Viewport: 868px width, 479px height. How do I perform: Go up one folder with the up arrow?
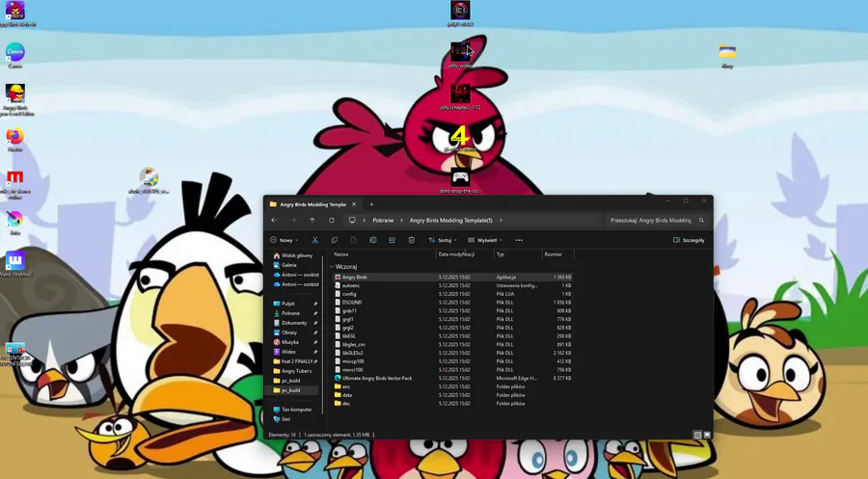(312, 220)
